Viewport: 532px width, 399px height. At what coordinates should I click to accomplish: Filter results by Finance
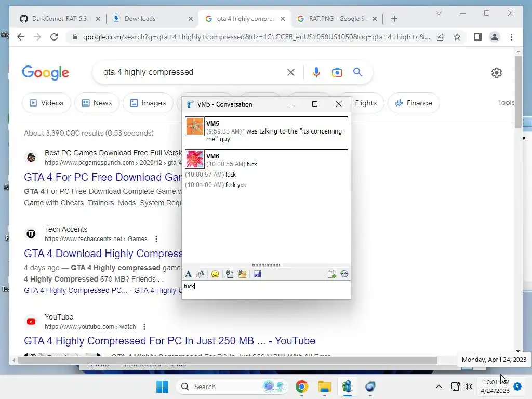[x=414, y=103]
